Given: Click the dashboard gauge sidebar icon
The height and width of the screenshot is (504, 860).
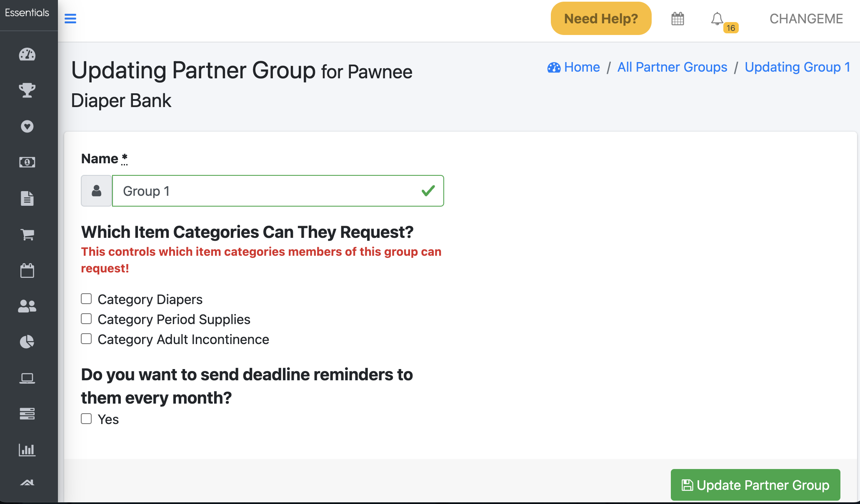Looking at the screenshot, I should 27,55.
